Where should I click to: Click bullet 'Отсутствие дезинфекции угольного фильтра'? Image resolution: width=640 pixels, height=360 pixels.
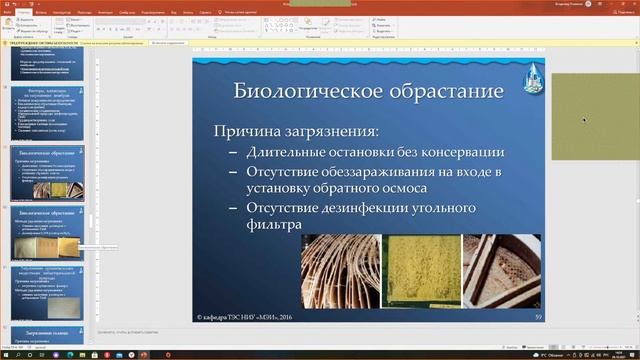pyautogui.click(x=361, y=216)
